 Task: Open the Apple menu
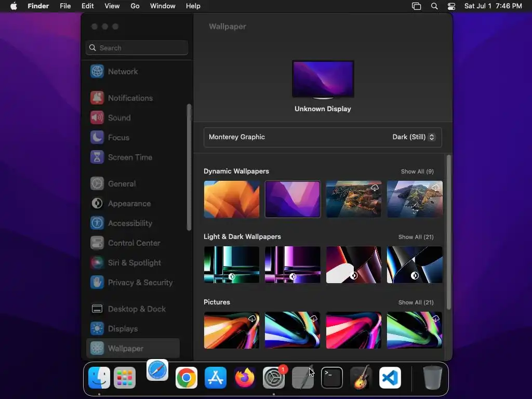(x=14, y=6)
